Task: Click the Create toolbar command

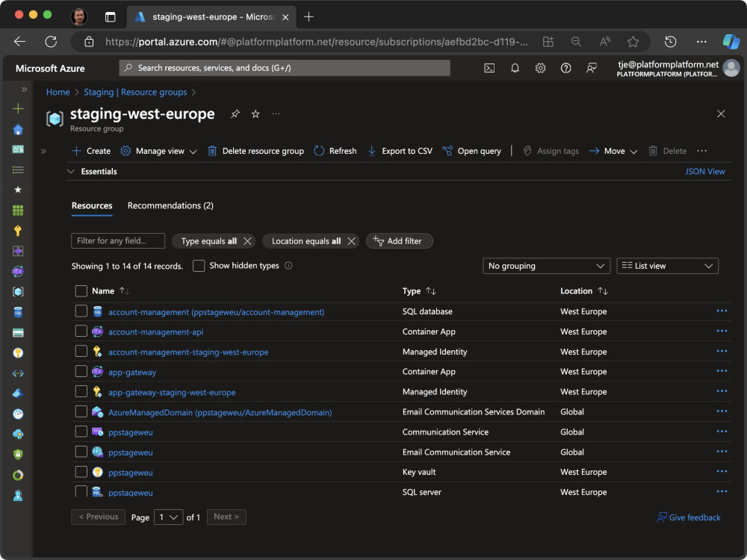Action: coord(91,151)
